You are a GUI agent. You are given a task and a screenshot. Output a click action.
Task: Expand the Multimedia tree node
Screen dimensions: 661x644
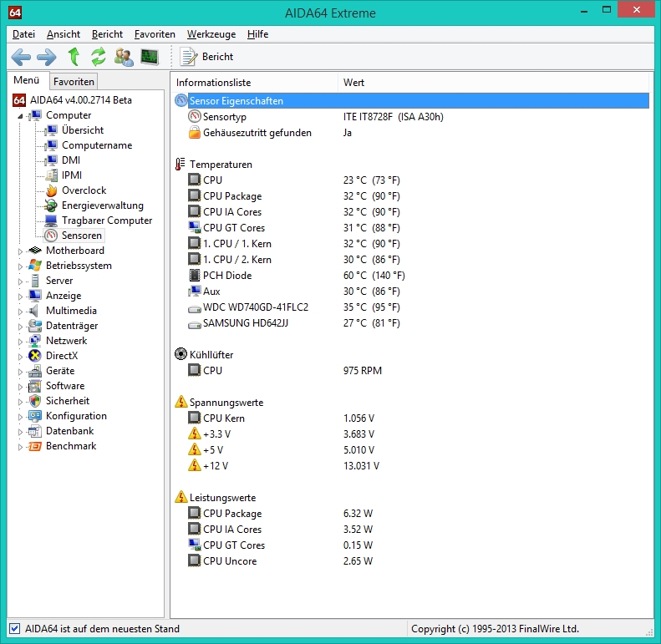pyautogui.click(x=20, y=311)
